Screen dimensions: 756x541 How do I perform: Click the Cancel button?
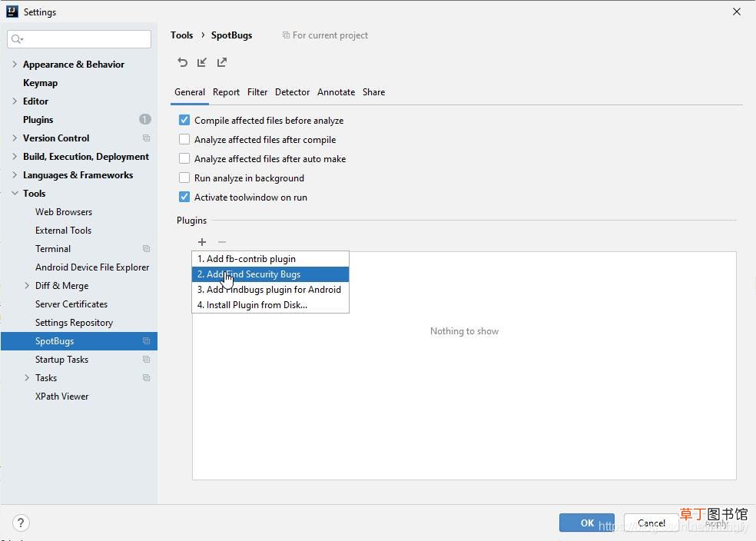tap(652, 523)
